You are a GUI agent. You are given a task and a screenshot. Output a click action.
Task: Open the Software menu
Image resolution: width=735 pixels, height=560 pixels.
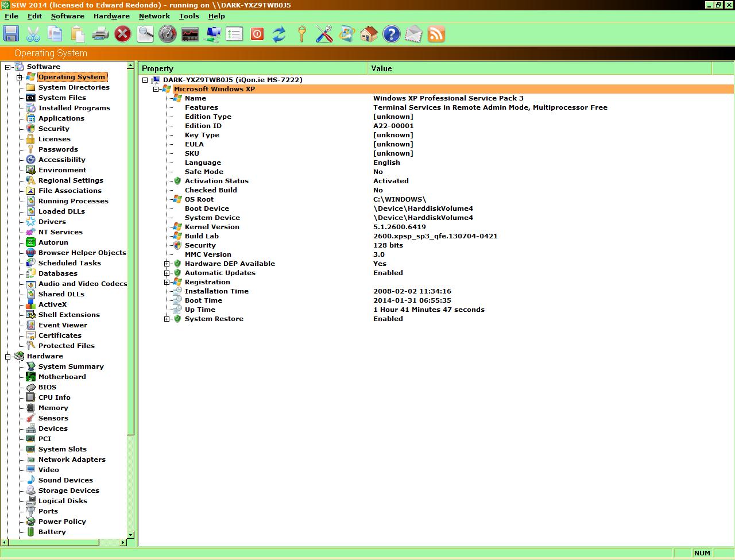click(68, 16)
